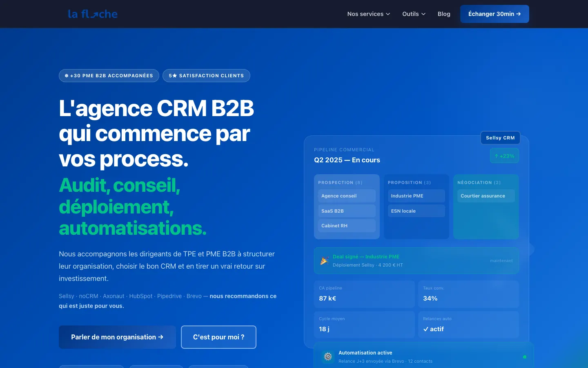Click Parler de mon organisation button

pyautogui.click(x=117, y=337)
